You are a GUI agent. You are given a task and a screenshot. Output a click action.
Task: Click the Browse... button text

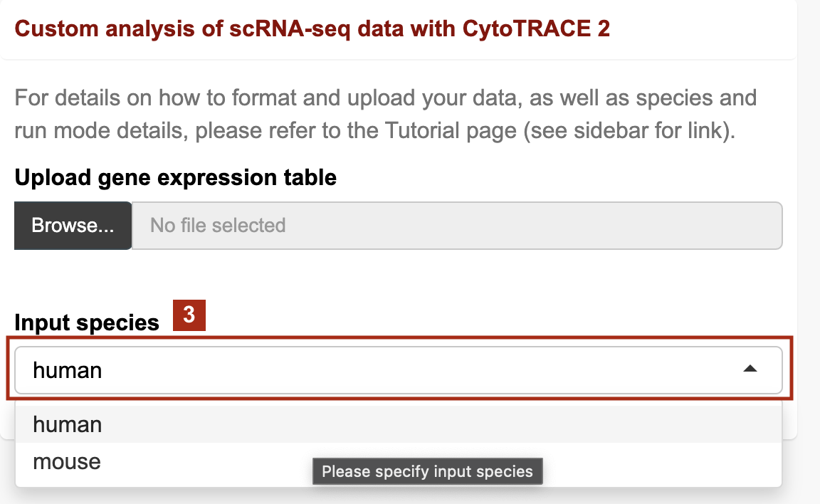coord(72,225)
